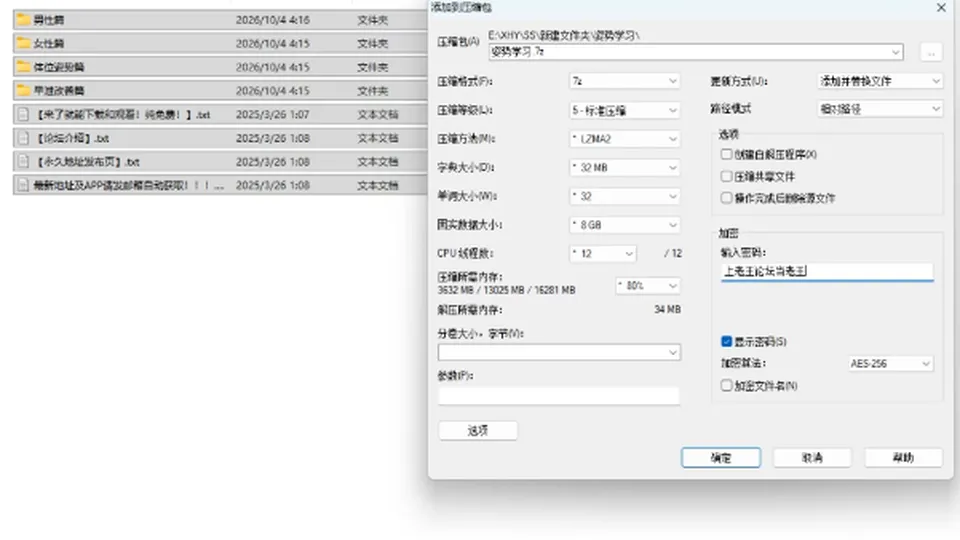960x540 pixels.
Task: Select the 女性篇 folder name
Action: [x=48, y=43]
